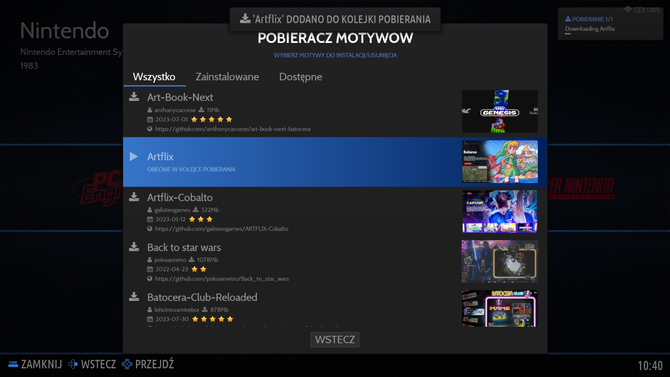The width and height of the screenshot is (670, 377).
Task: Click the 2022-04-23 date of Back to star wars
Action: (171, 269)
